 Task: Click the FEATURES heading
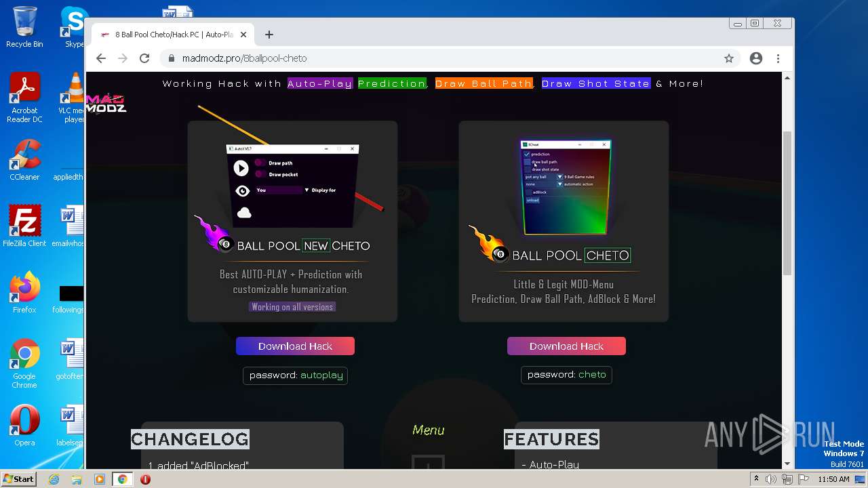(551, 439)
